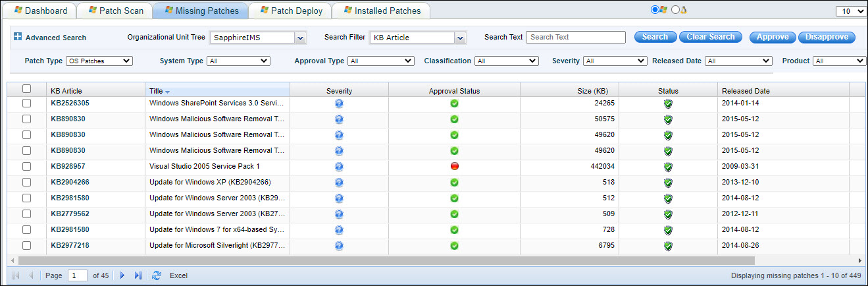The width and height of the screenshot is (868, 286).
Task: Click the page number input box
Action: [x=78, y=275]
